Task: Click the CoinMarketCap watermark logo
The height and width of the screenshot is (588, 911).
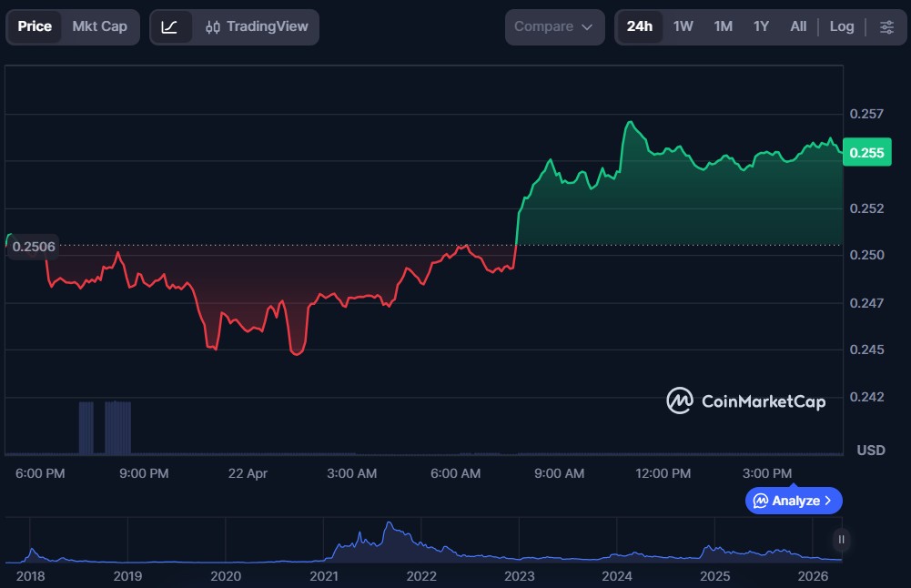Action: (680, 400)
